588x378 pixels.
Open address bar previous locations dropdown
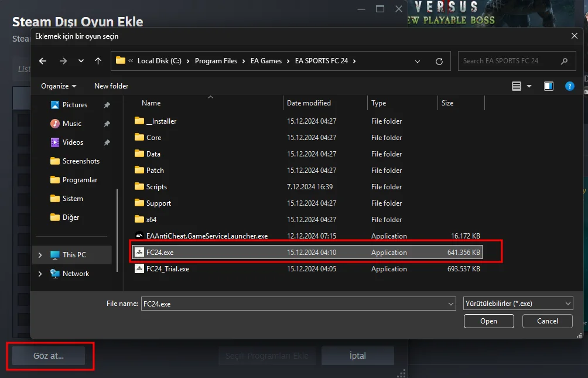tap(418, 61)
